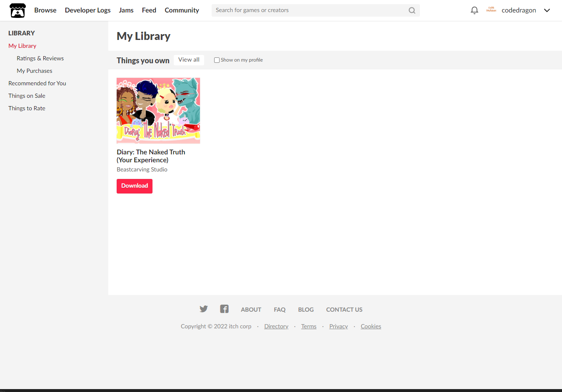Open the Twitter icon in the footer
The image size is (562, 392).
(203, 309)
